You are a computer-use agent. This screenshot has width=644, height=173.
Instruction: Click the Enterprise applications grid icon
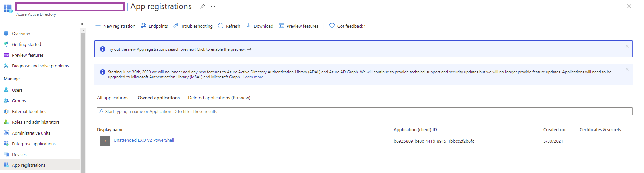[x=6, y=144]
